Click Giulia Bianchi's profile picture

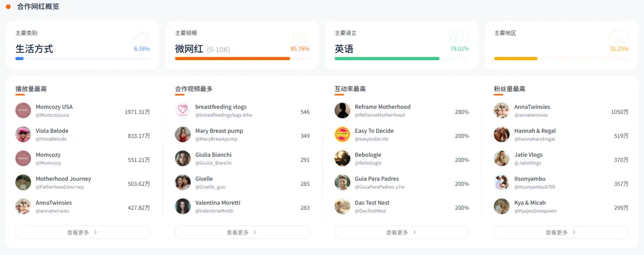(x=182, y=158)
